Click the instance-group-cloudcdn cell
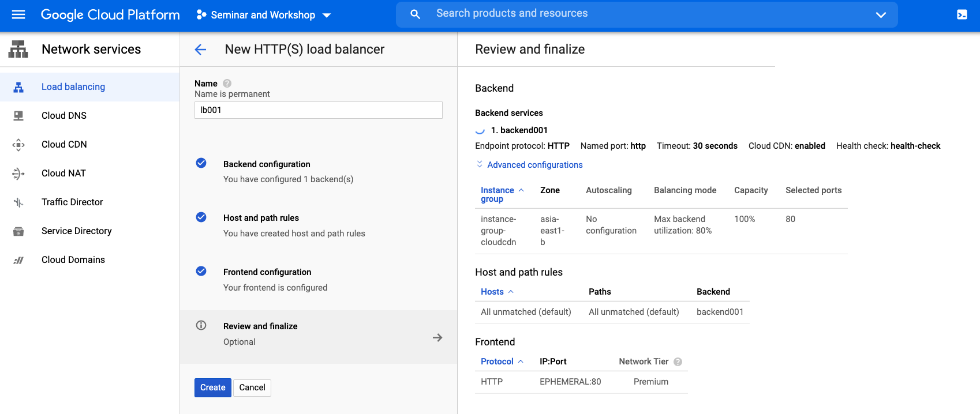 coord(499,231)
